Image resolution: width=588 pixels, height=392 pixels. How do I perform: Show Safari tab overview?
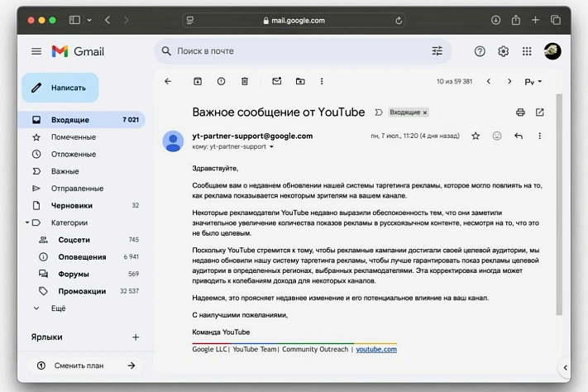point(556,20)
